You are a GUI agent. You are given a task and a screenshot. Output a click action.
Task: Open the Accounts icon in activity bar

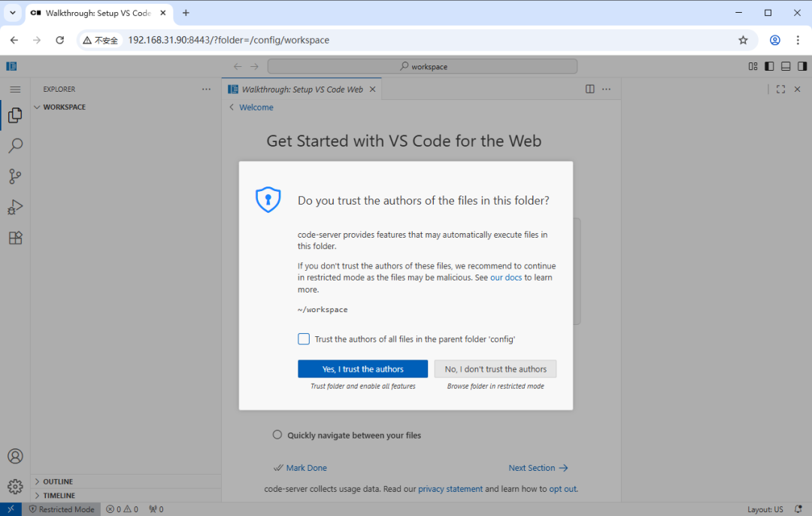[x=15, y=456]
